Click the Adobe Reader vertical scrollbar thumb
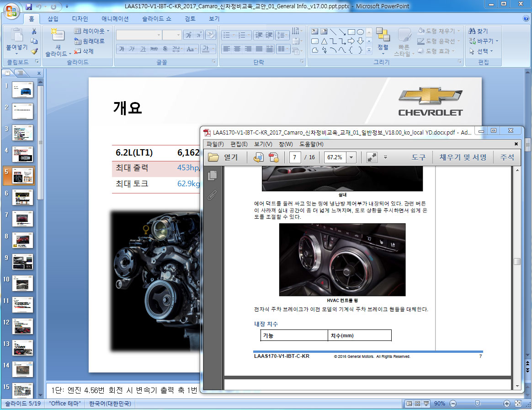 (x=517, y=261)
